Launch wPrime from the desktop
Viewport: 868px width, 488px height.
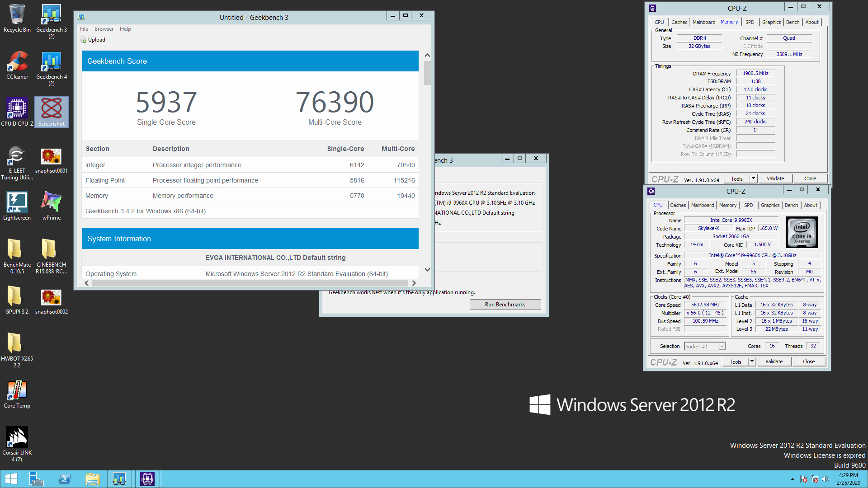(52, 206)
